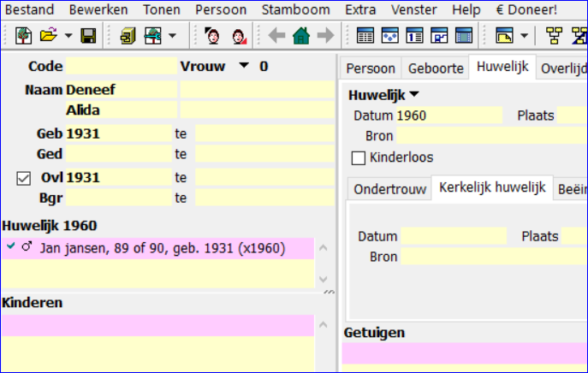The height and width of the screenshot is (373, 588).
Task: Toggle the Kinderloos checkbox
Action: click(x=359, y=157)
